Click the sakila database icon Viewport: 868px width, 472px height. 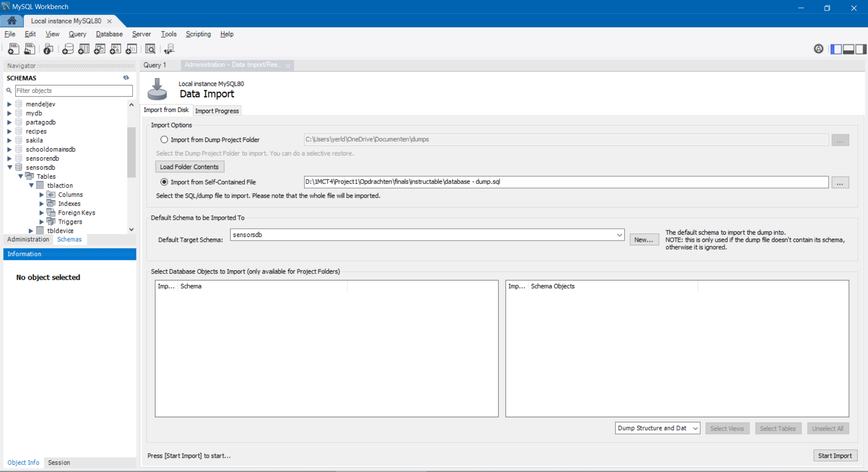(19, 140)
